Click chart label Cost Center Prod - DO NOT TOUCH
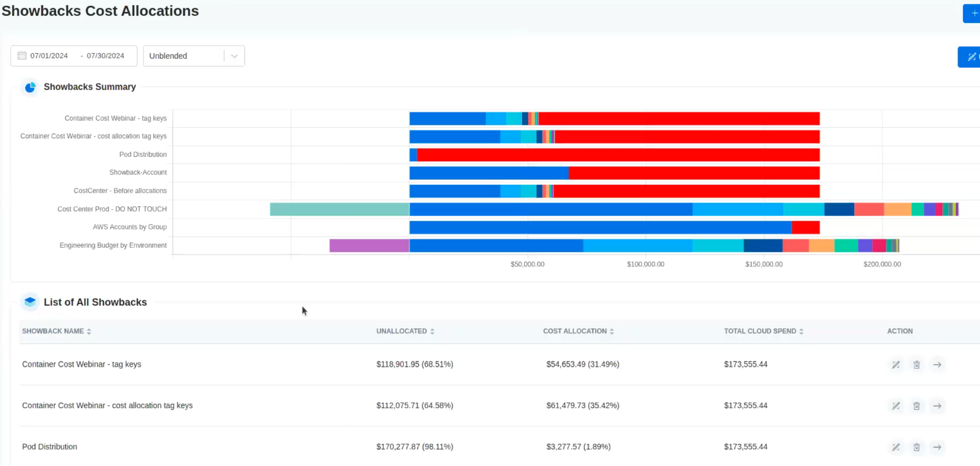 tap(112, 209)
